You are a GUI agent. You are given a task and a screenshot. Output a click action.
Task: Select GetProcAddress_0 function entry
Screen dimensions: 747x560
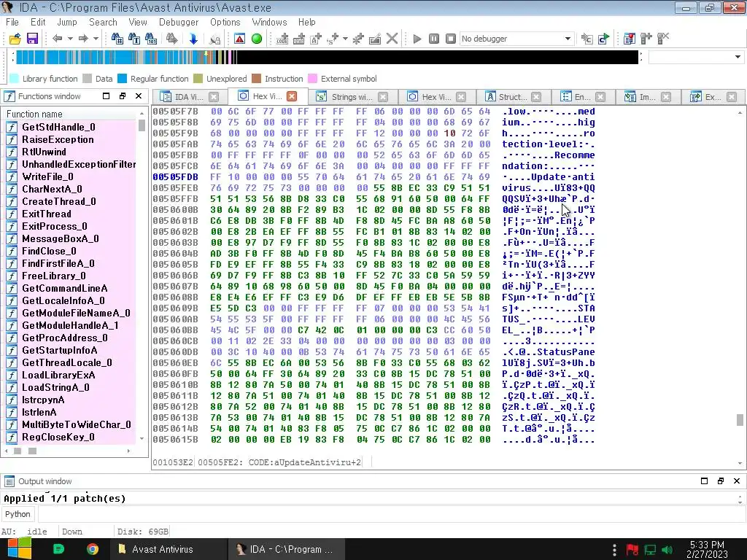65,338
